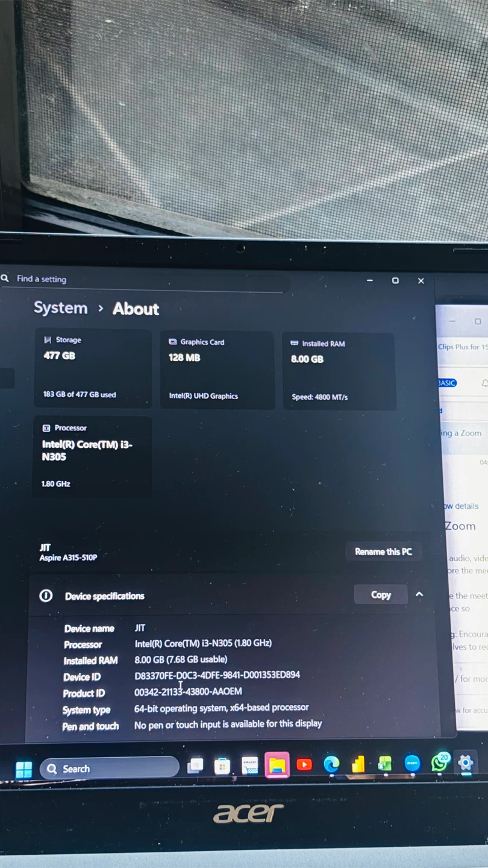Click '183 GB of 477 GB used'

tap(80, 395)
